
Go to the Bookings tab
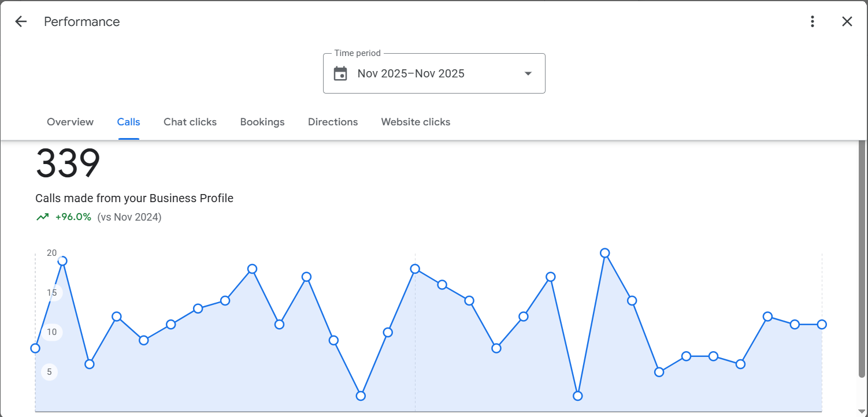click(x=262, y=122)
